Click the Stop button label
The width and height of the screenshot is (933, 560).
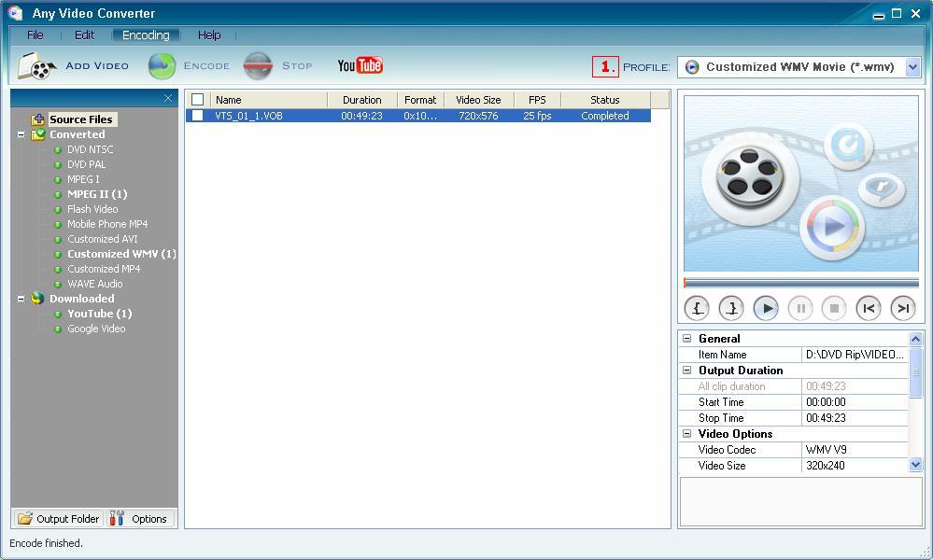click(x=297, y=66)
